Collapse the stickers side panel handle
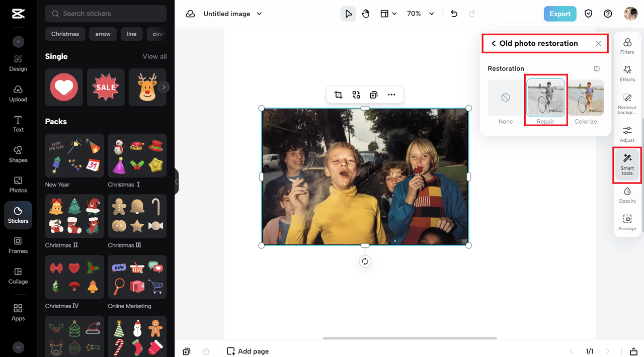Image resolution: width=644 pixels, height=357 pixels. [x=177, y=181]
